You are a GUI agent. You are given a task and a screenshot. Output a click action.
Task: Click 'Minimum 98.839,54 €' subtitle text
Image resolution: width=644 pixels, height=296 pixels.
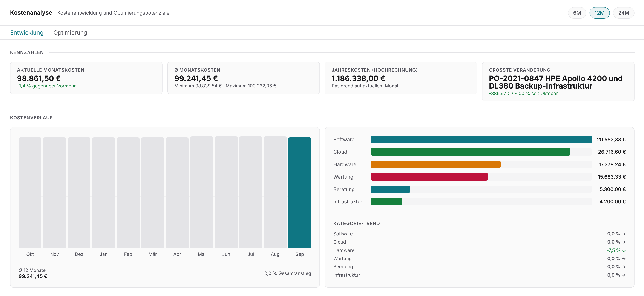click(198, 86)
